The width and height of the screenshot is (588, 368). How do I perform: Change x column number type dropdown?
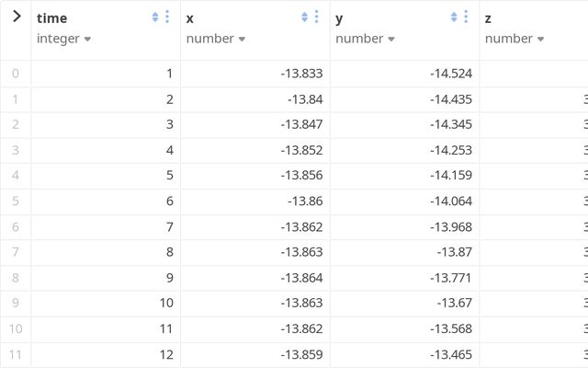coord(216,39)
